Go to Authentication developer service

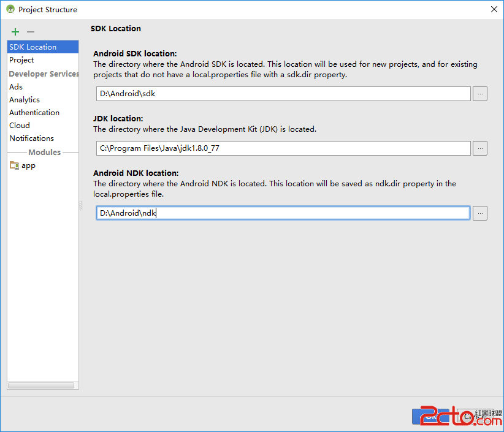click(34, 113)
